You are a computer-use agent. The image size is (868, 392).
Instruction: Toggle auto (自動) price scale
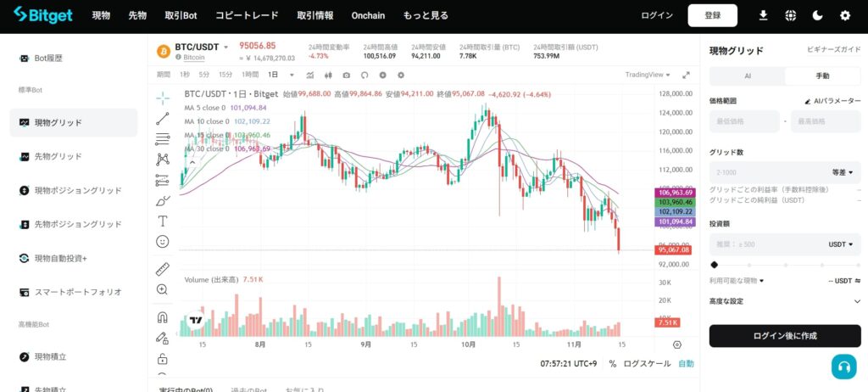click(x=686, y=364)
